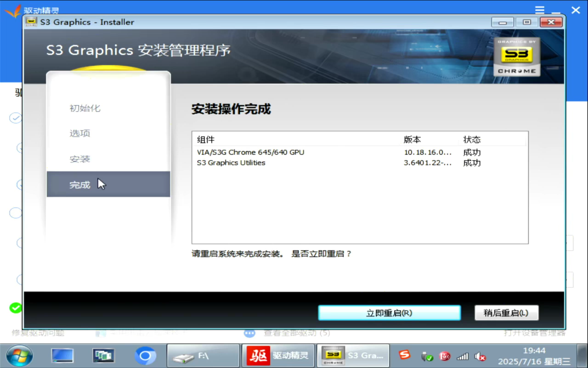This screenshot has width=588, height=368.
Task: Close the 驱动精灵 window
Action: click(575, 10)
